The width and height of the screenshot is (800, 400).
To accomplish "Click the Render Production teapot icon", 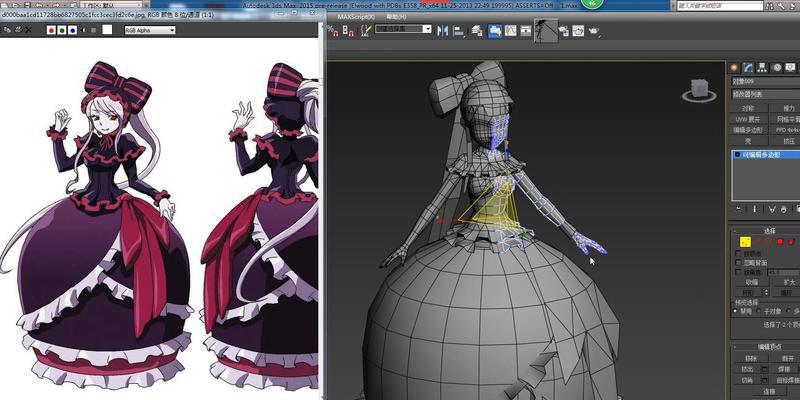I will pos(593,32).
